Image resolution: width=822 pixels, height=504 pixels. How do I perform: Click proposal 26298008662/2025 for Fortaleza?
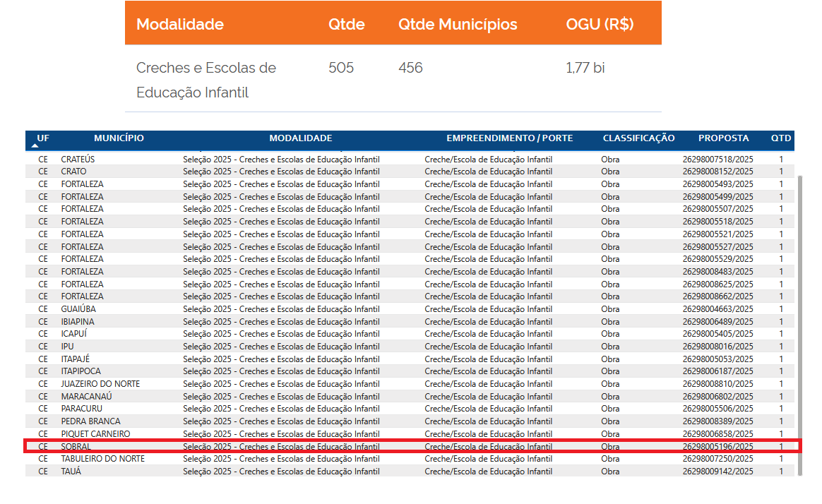(717, 296)
